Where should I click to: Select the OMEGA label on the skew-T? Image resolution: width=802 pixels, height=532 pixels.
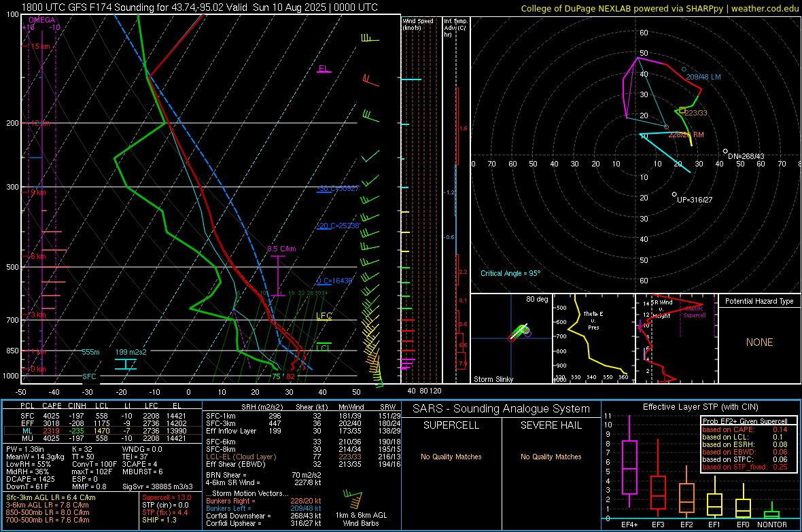[x=42, y=20]
